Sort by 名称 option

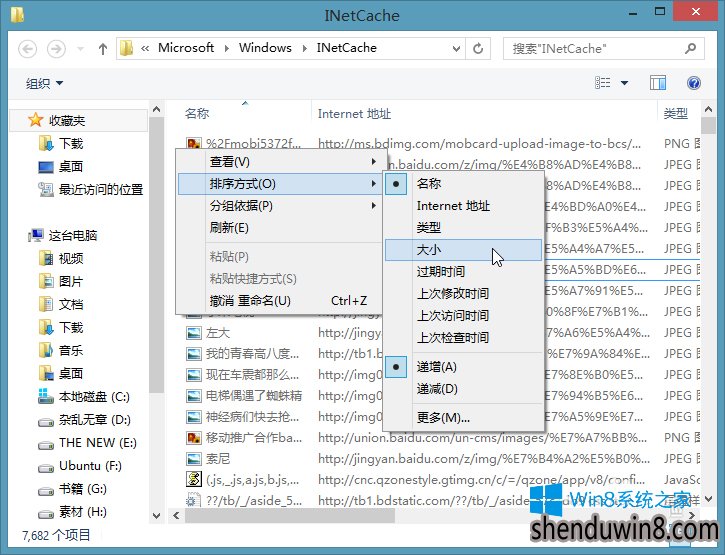[x=463, y=184]
